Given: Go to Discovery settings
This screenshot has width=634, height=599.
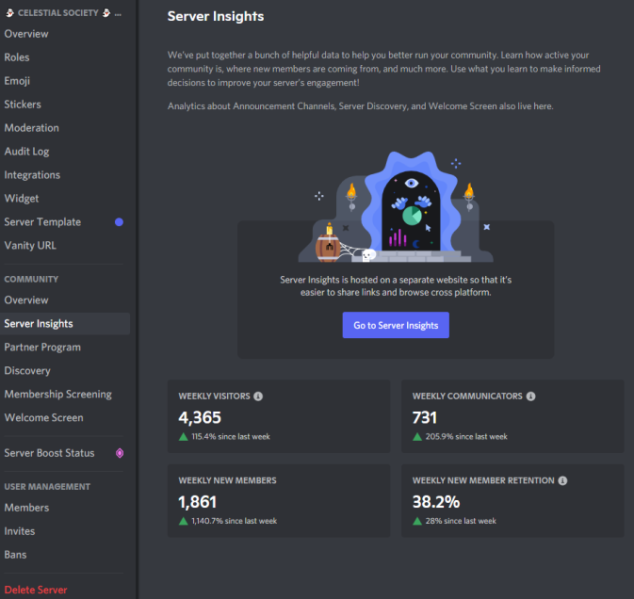Looking at the screenshot, I should tap(27, 370).
